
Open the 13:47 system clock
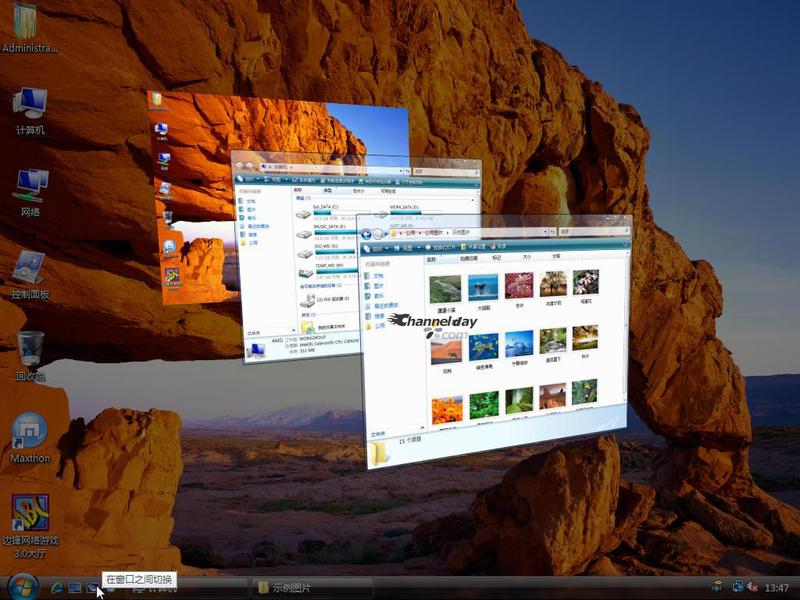(x=777, y=588)
